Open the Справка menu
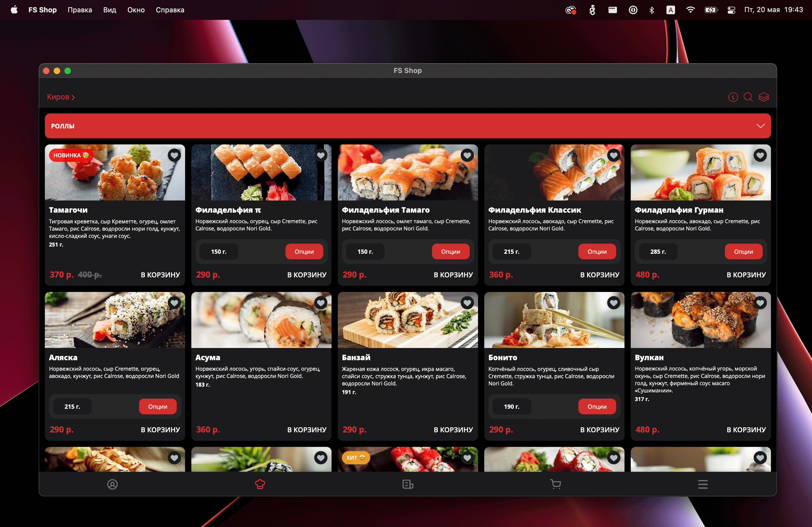This screenshot has width=812, height=527. click(170, 10)
